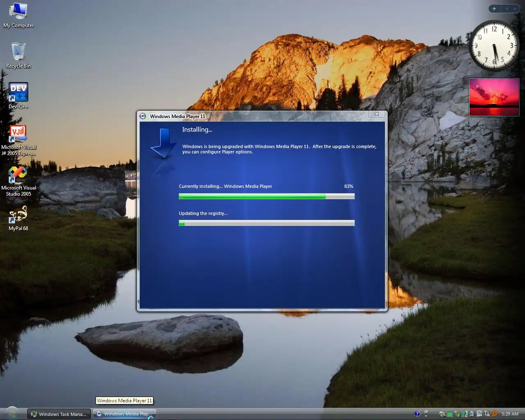Select the MyPal 68 shortcut icon
Screen dimensions: 525x420
coord(18,218)
